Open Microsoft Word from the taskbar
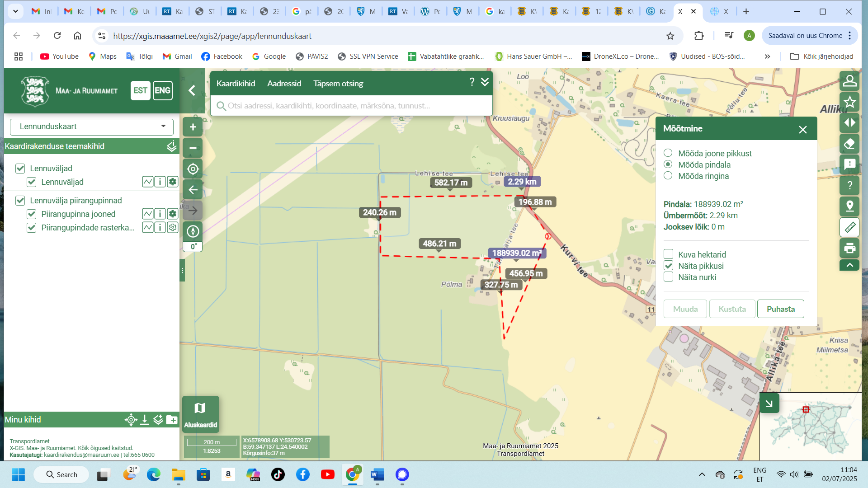The height and width of the screenshot is (488, 868). (377, 474)
